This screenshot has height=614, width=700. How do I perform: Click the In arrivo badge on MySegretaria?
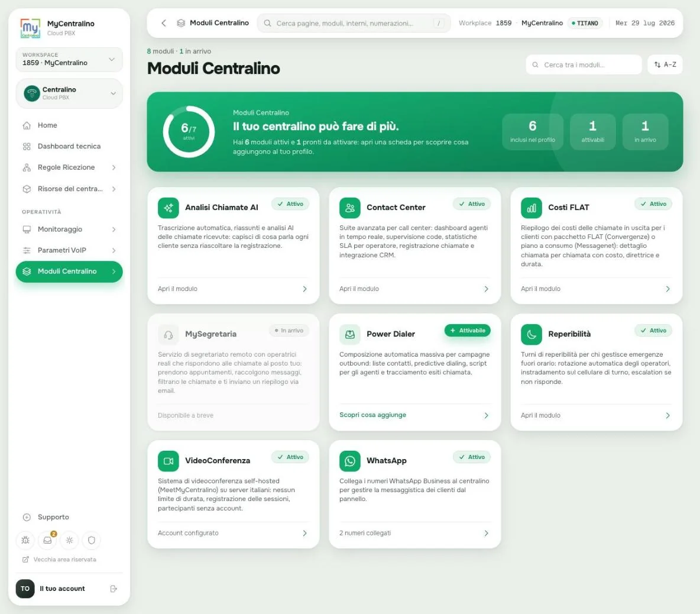pyautogui.click(x=289, y=331)
